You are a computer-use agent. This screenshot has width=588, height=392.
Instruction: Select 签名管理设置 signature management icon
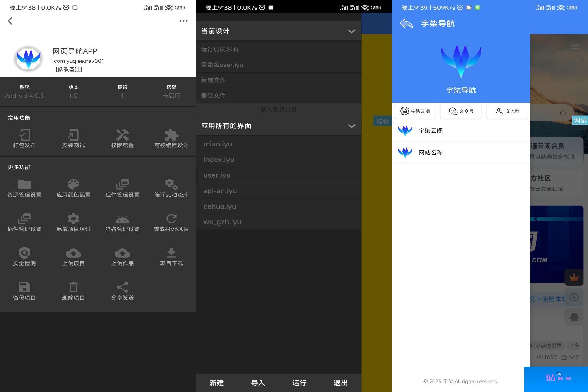(x=122, y=218)
